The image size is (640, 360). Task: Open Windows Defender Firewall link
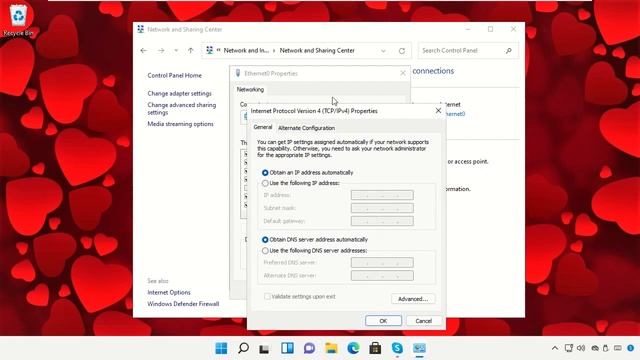(x=183, y=304)
